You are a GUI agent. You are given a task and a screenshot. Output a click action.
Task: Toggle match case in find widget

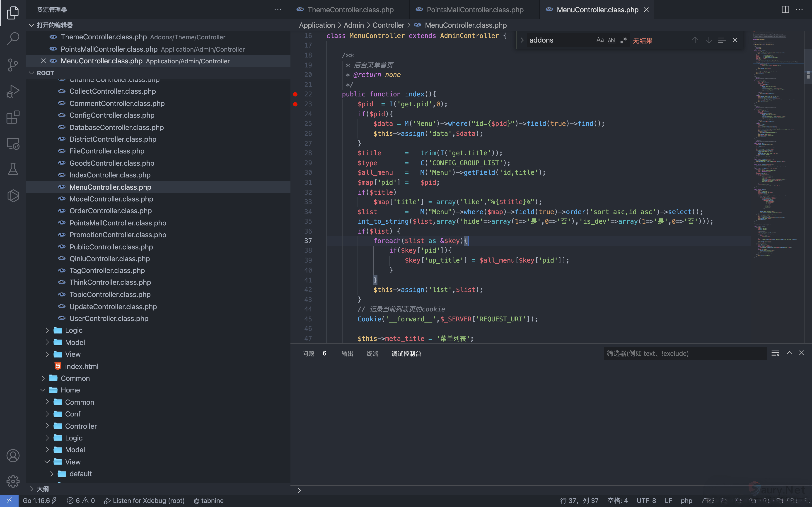point(600,40)
